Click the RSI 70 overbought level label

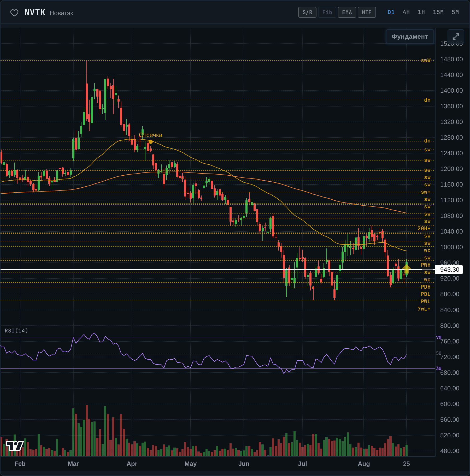coord(439,338)
